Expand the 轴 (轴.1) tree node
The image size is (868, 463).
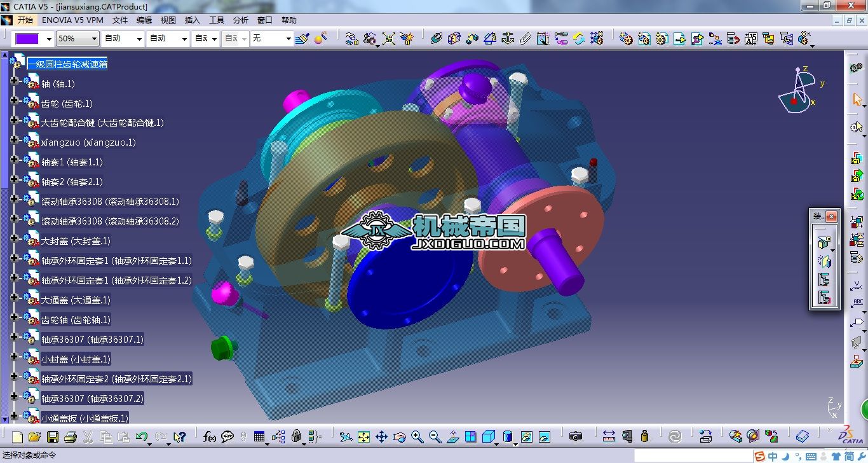coord(14,83)
